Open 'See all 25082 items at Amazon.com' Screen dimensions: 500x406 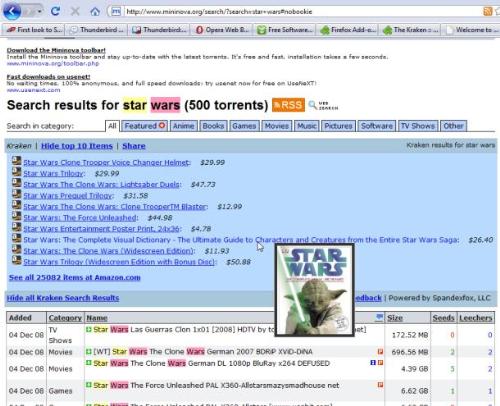(75, 277)
